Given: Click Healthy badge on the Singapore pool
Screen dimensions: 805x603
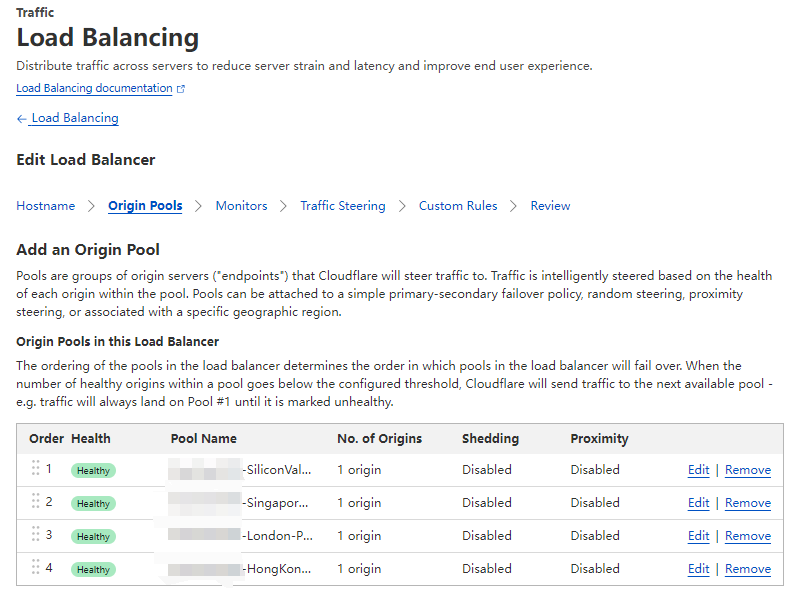Looking at the screenshot, I should [x=93, y=504].
